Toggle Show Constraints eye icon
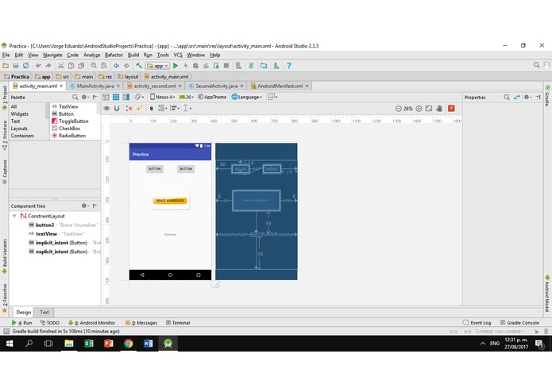 click(106, 108)
